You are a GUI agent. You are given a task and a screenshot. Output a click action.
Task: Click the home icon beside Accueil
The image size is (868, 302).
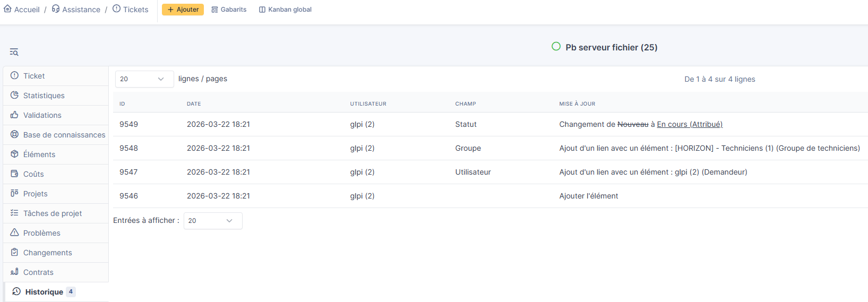(x=7, y=9)
